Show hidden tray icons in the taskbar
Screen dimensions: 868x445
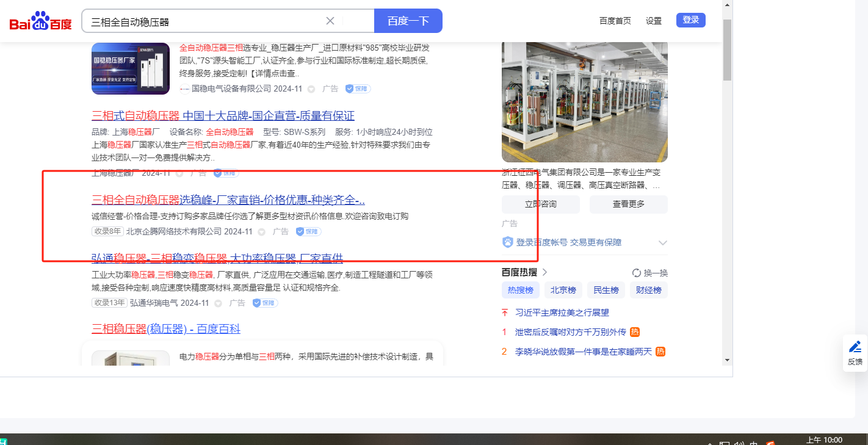click(x=709, y=443)
